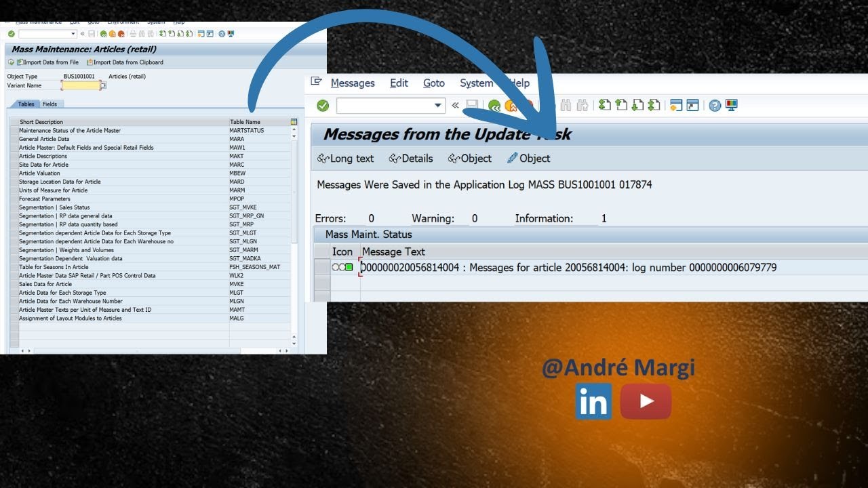The image size is (868, 488).
Task: Create New Session from Messages window toolbar
Action: pyautogui.click(x=675, y=105)
